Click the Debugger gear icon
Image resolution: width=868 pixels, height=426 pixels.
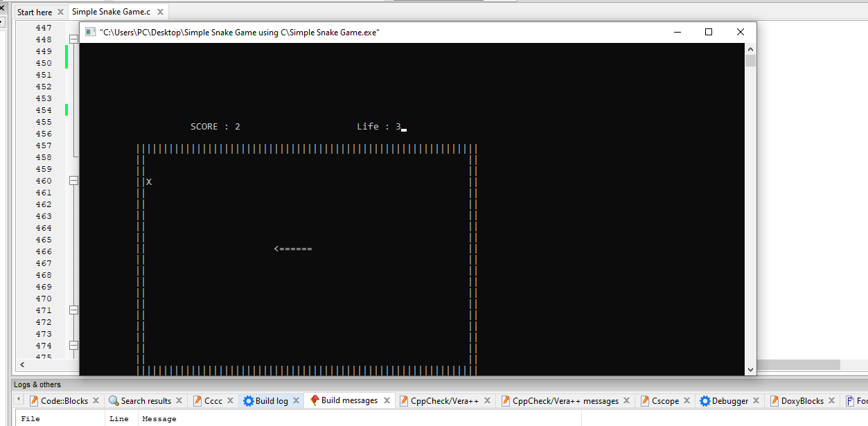point(706,400)
